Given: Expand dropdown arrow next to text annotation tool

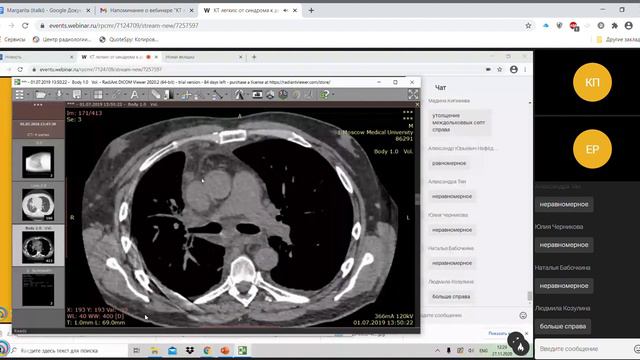Looking at the screenshot, I should point(142,95).
